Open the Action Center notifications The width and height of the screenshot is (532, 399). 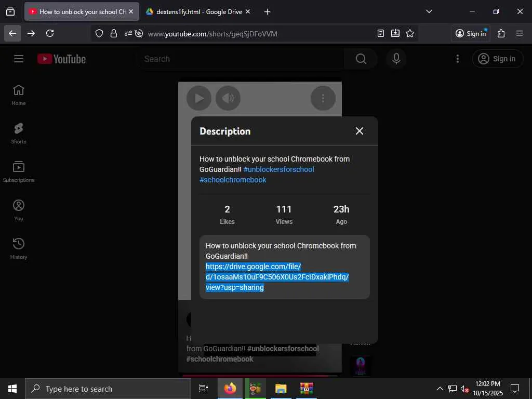pyautogui.click(x=515, y=389)
